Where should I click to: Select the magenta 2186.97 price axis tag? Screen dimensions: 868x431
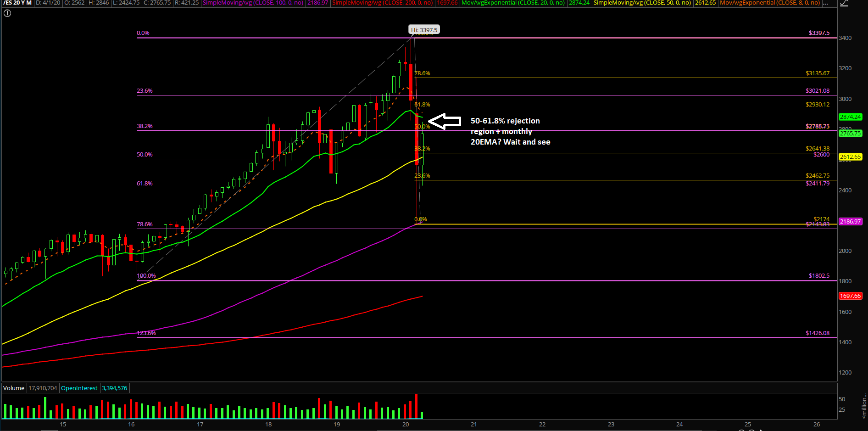point(851,222)
